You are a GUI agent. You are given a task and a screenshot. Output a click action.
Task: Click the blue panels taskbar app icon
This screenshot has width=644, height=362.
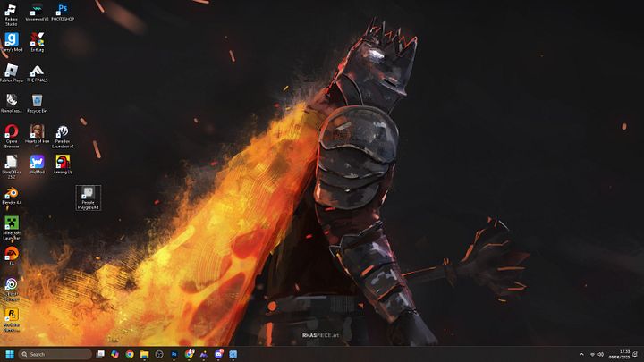pyautogui.click(x=233, y=354)
